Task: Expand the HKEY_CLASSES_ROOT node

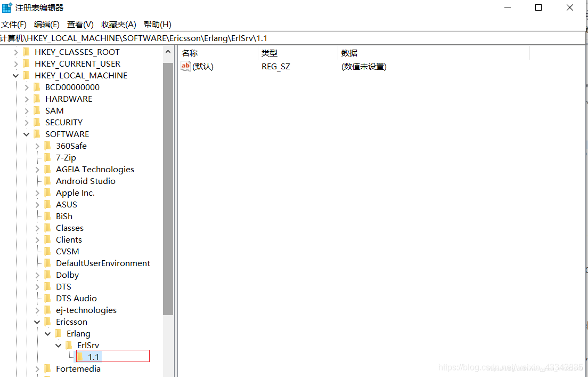Action: coord(16,52)
